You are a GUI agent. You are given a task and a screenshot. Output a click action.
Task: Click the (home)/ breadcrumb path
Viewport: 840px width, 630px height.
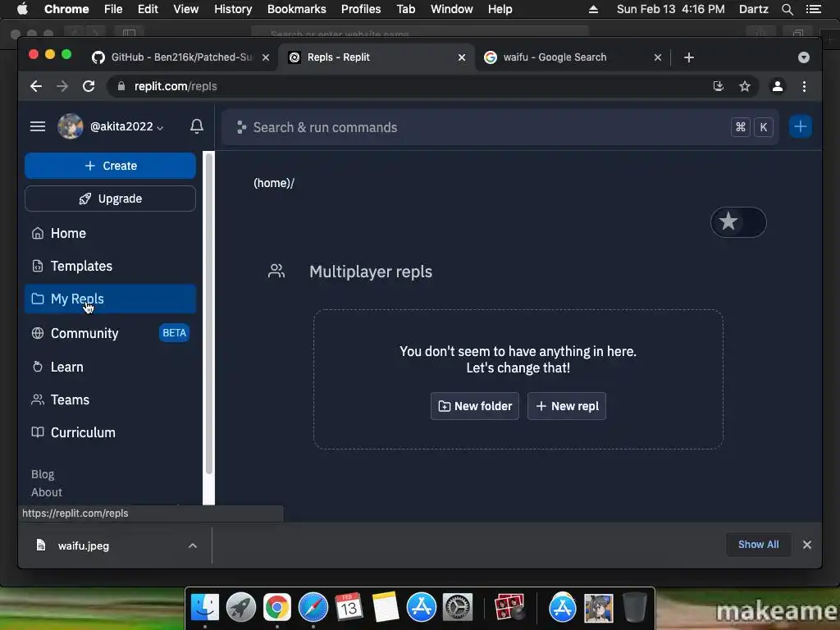coord(274,183)
